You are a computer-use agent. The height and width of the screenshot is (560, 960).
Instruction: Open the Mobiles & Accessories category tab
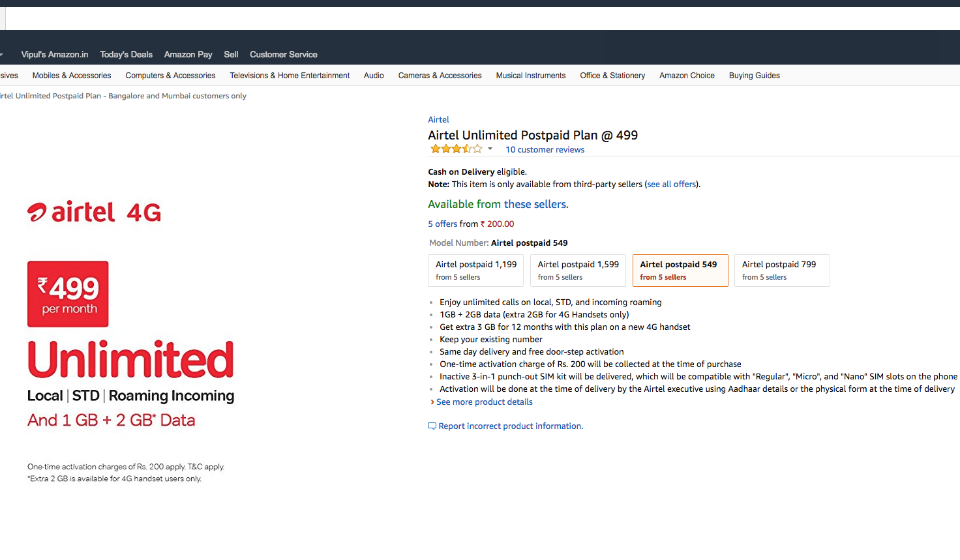click(x=72, y=76)
